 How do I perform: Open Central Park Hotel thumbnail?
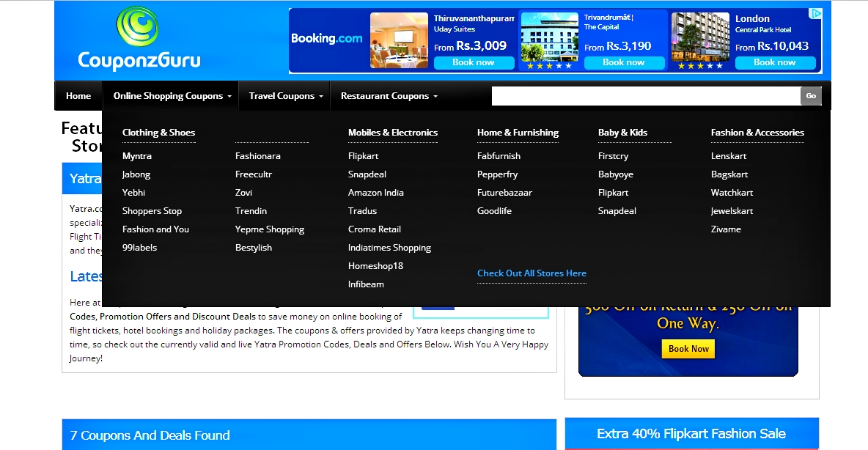tap(700, 37)
